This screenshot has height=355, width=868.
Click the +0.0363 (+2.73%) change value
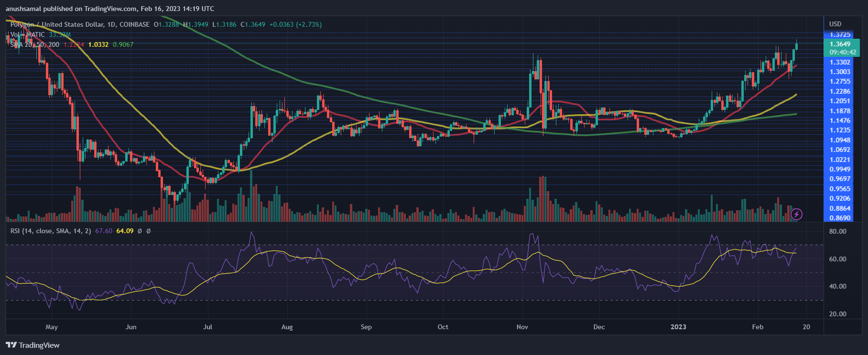(x=295, y=24)
